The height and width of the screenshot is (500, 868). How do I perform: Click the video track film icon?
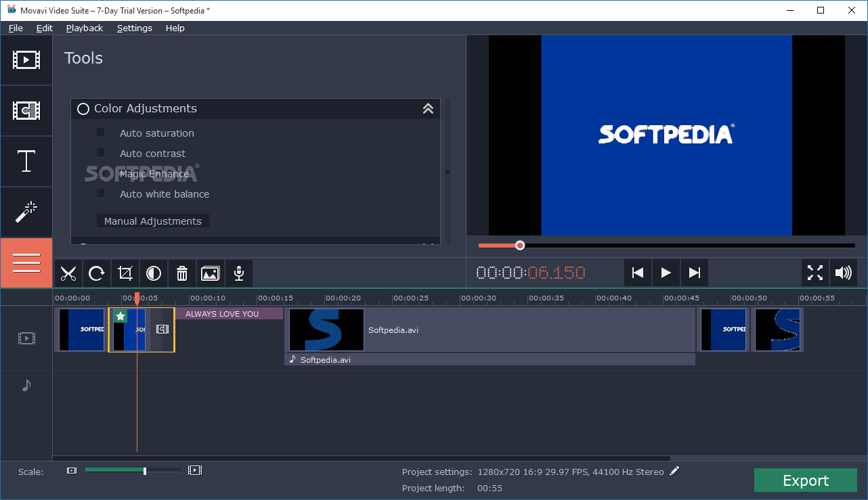26,338
